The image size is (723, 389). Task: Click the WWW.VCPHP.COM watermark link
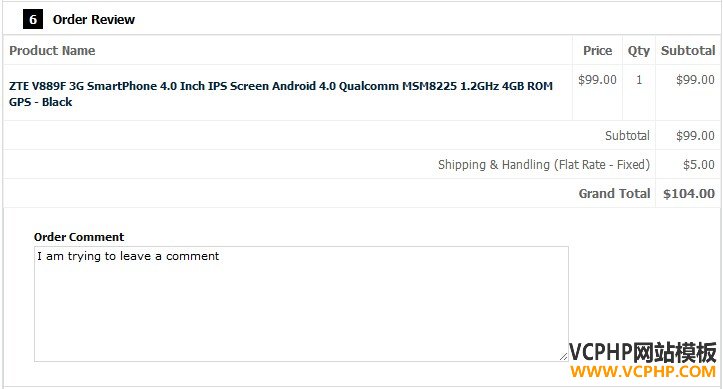pos(642,371)
